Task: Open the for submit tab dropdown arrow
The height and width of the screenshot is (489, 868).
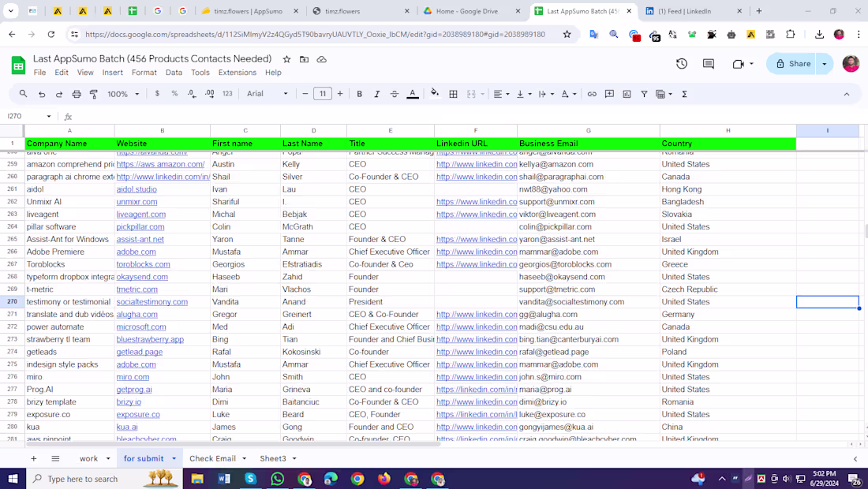Action: 174,458
